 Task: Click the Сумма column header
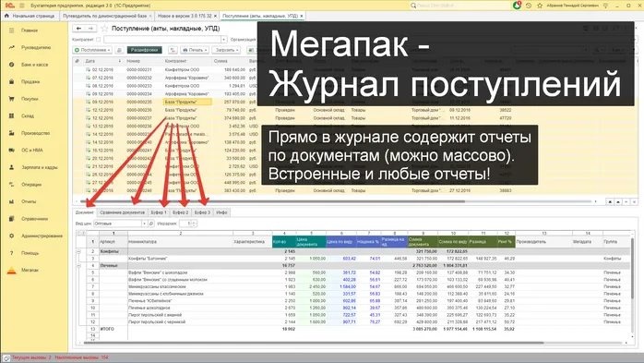click(229, 61)
